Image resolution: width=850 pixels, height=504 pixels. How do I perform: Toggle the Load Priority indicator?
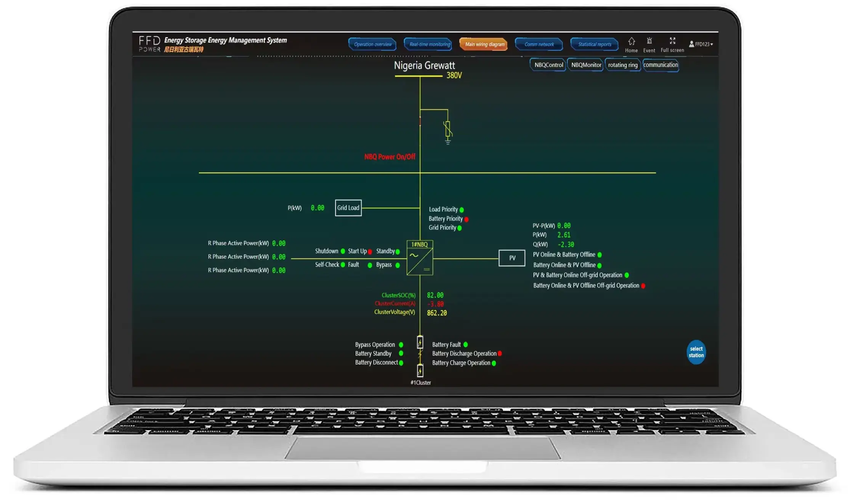pos(462,209)
